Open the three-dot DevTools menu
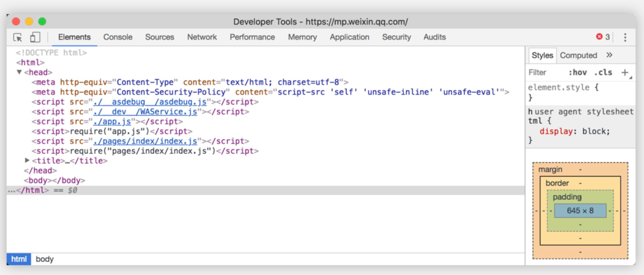The width and height of the screenshot is (644, 275). tap(625, 37)
